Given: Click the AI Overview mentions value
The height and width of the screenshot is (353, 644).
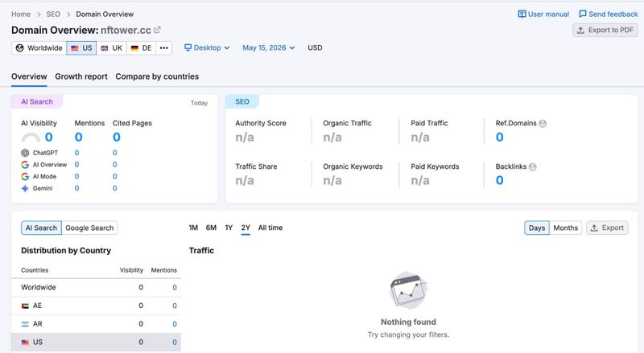Looking at the screenshot, I should (76, 165).
